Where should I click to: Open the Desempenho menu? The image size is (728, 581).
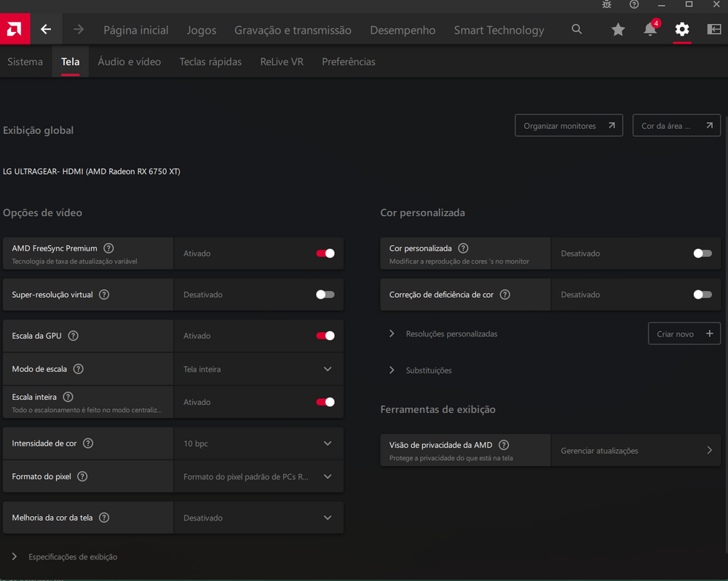tap(403, 30)
